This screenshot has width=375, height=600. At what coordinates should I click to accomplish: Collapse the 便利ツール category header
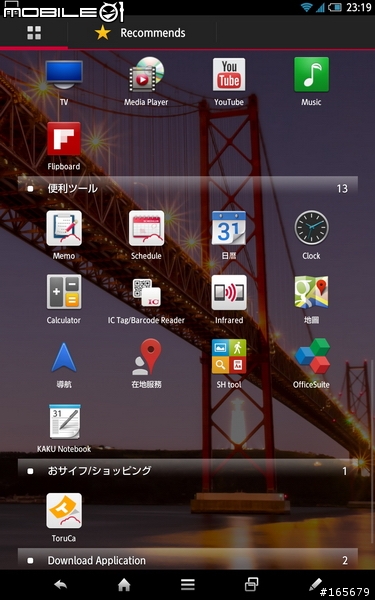188,188
